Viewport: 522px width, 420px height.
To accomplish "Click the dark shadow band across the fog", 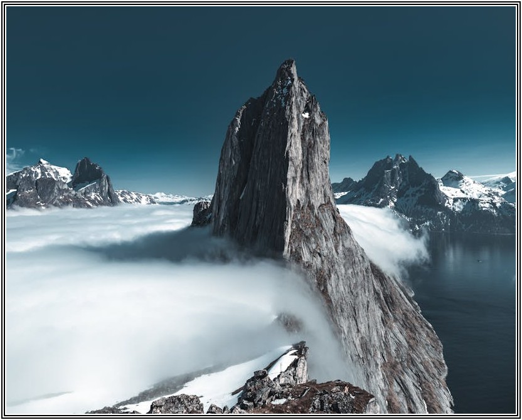I will tap(157, 251).
